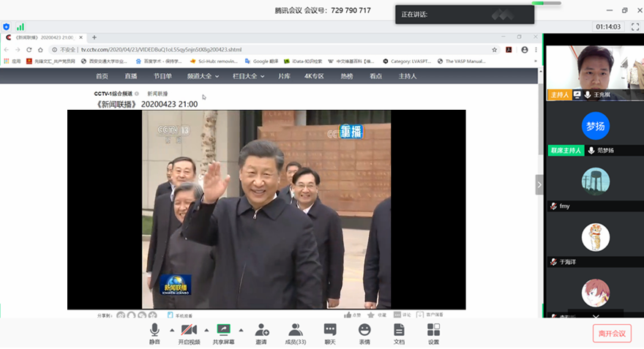Open the 表情 emoji reactions icon
This screenshot has height=349, width=644.
pos(364,333)
